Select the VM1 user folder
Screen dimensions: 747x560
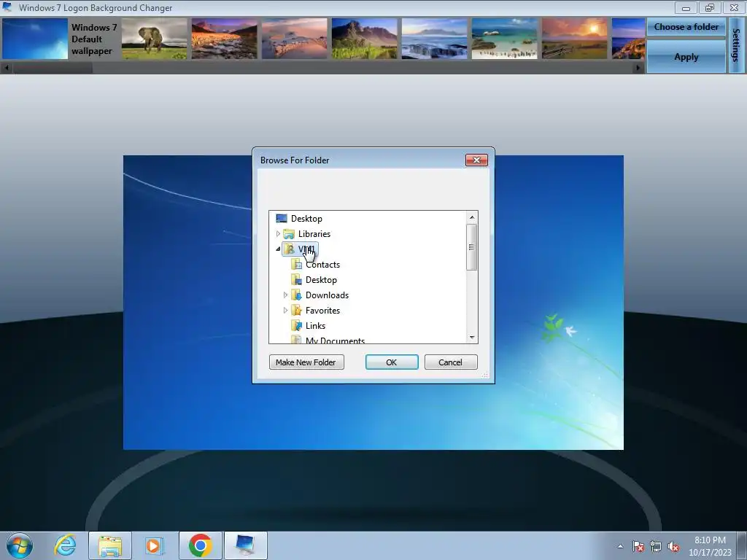pos(300,249)
